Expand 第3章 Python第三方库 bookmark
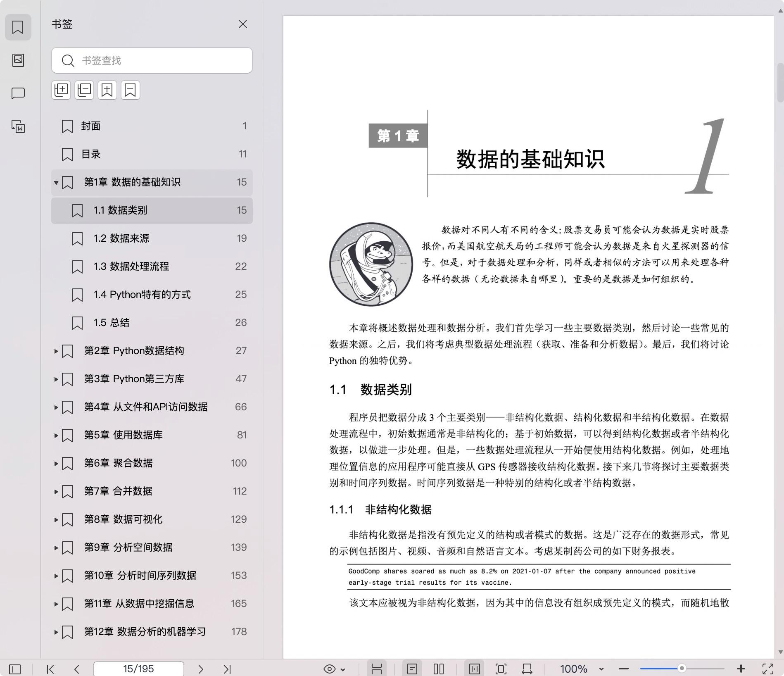784x676 pixels. click(56, 379)
